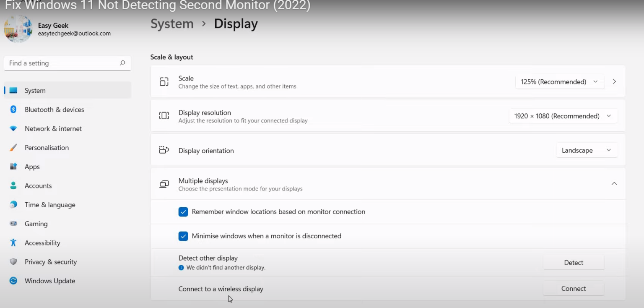644x308 pixels.
Task: Select the Accessibility figure icon
Action: (13, 243)
